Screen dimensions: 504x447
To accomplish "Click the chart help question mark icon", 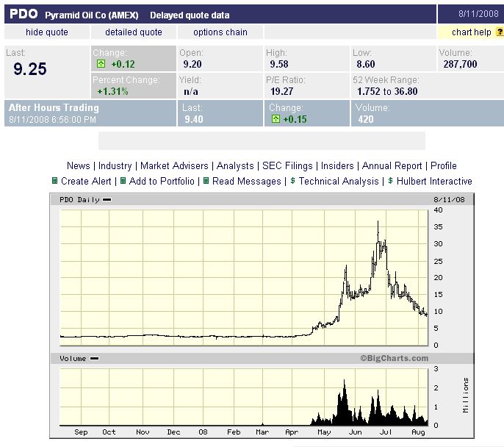I will point(500,32).
